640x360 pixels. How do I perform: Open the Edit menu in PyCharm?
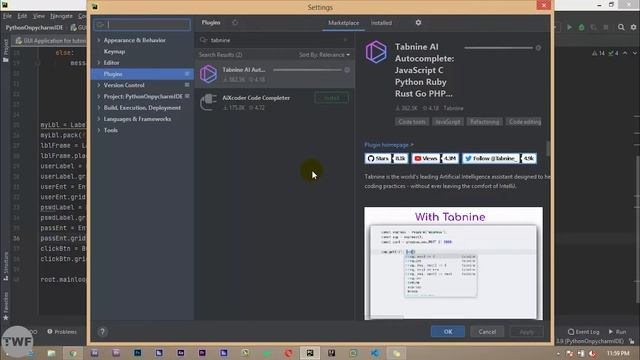click(22, 16)
